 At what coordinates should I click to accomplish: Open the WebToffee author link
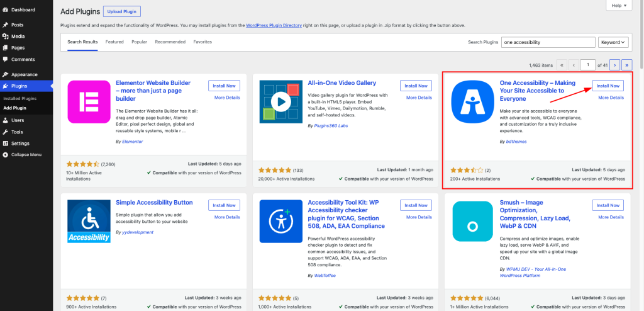[x=325, y=275]
